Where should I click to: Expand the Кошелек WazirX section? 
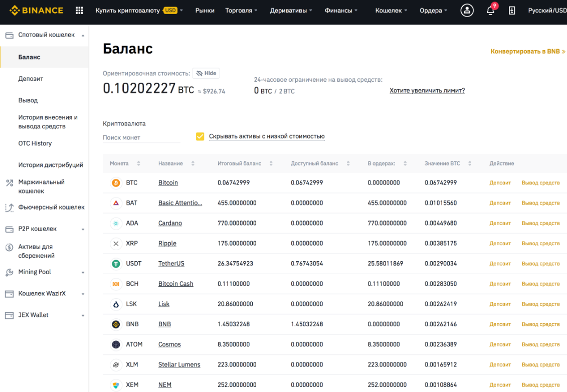pyautogui.click(x=83, y=294)
